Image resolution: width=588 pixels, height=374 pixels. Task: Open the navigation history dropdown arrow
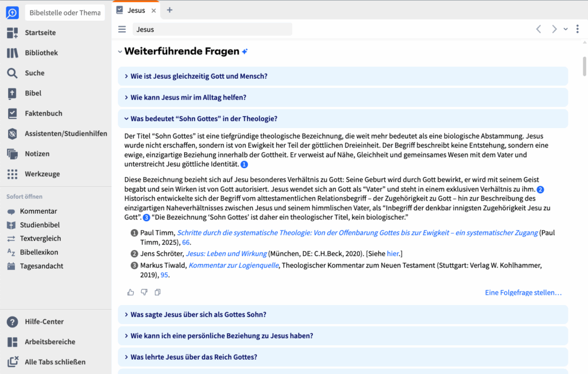[x=566, y=29]
